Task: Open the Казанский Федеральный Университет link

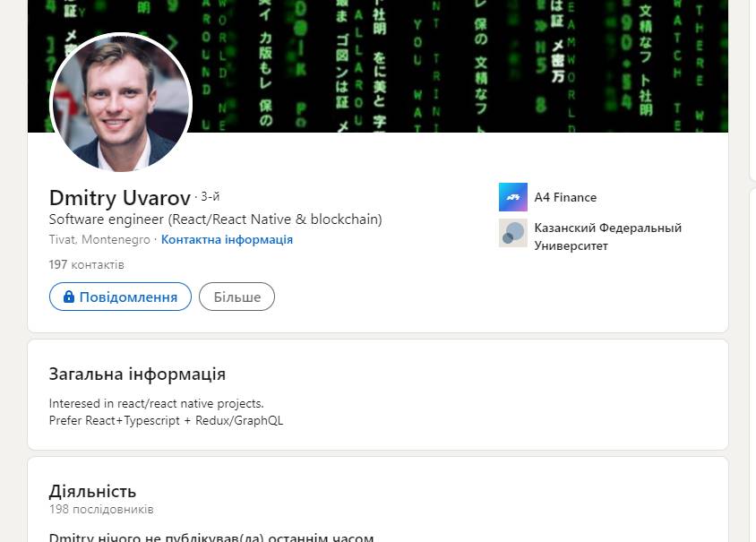Action: tap(607, 237)
